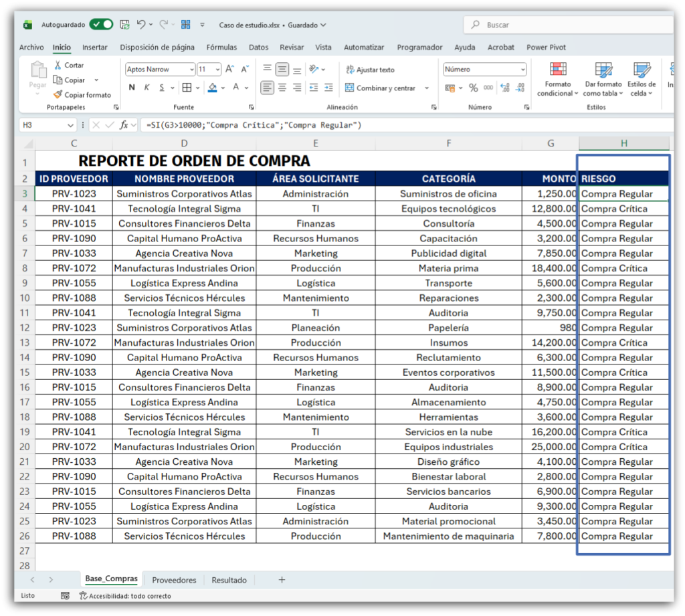
Task: Click the fill color paint bucket
Action: coord(213,88)
